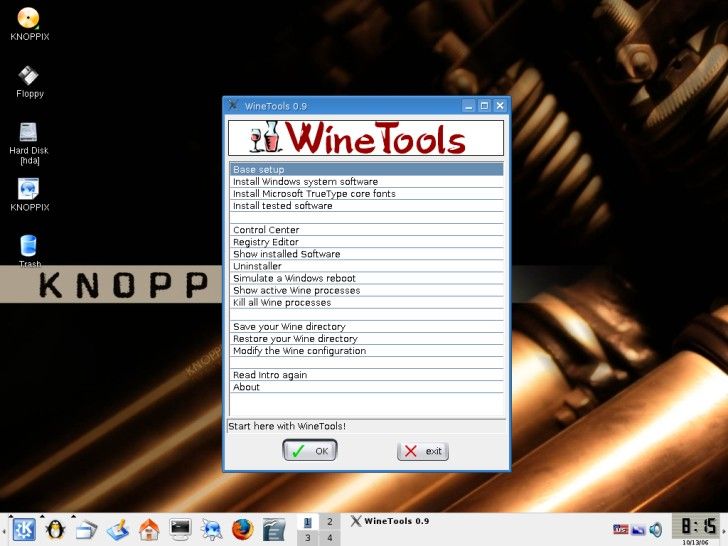This screenshot has width=728, height=546.
Task: Switch to virtual desktop 4
Action: 330,538
